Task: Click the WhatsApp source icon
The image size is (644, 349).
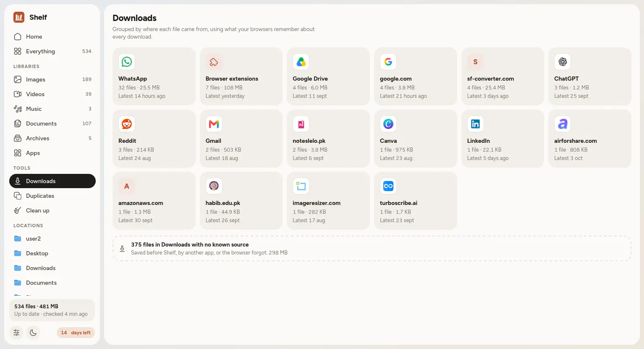Action: 127,62
